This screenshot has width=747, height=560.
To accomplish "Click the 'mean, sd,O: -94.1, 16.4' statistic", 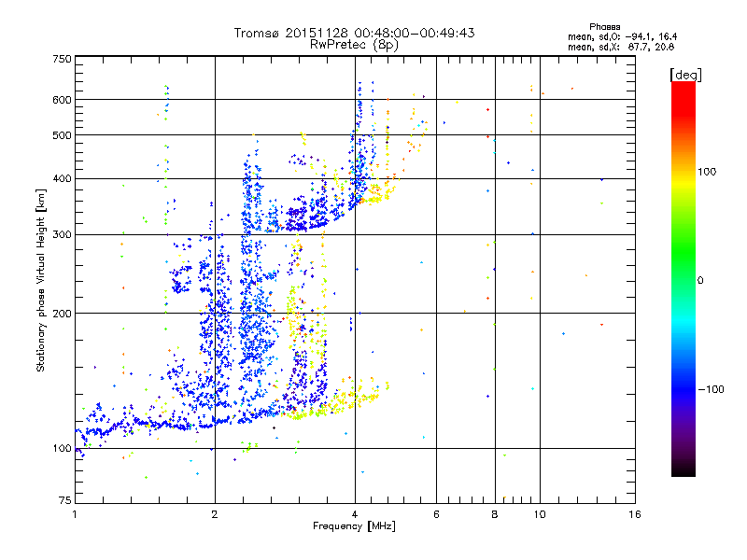I will 622,36.
